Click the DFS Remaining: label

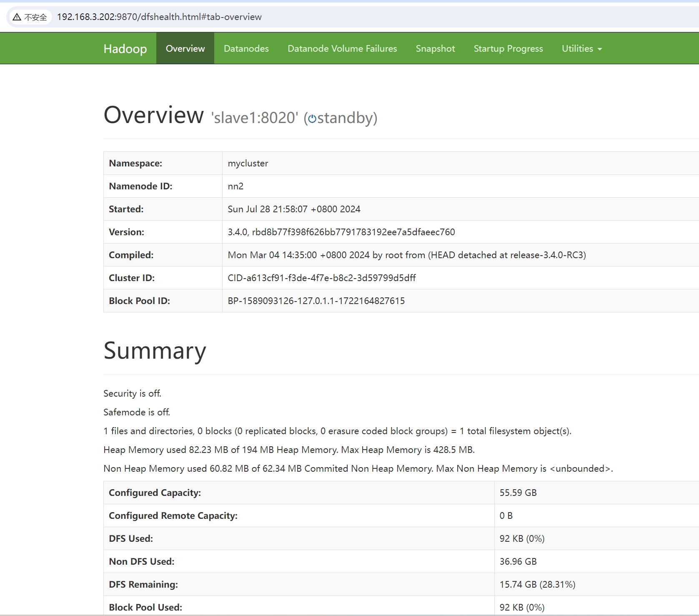coord(143,584)
